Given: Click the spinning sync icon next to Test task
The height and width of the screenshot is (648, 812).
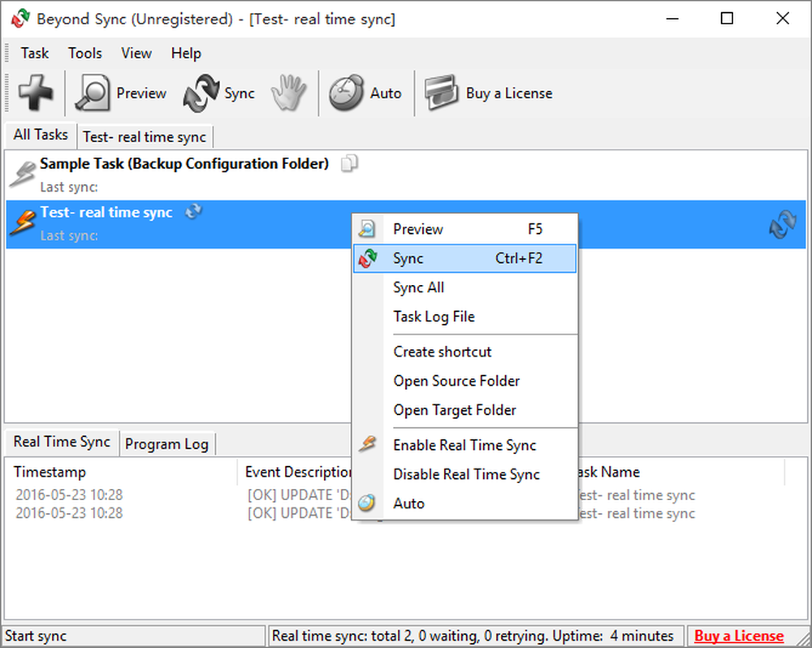Looking at the screenshot, I should pos(193,211).
